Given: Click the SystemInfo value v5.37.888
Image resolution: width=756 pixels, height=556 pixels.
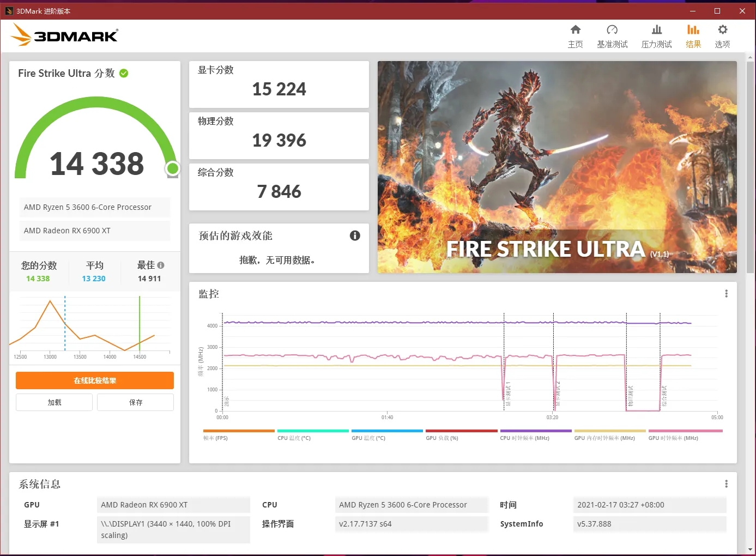Looking at the screenshot, I should pos(650,524).
